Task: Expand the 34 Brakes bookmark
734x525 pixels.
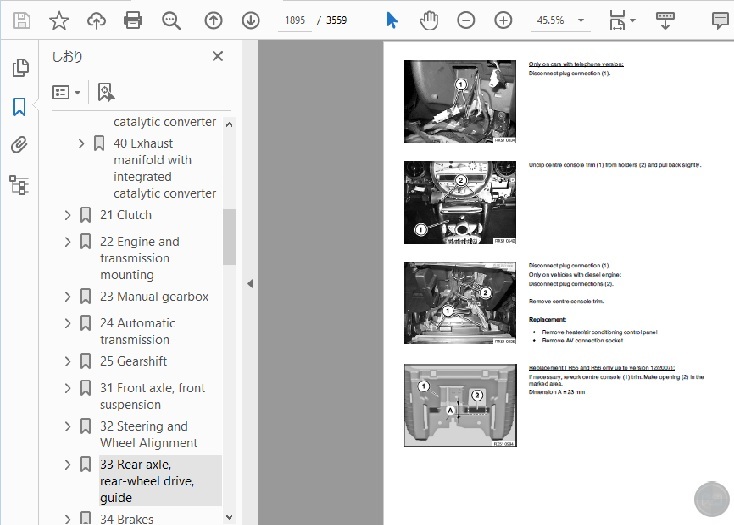Action: 67,518
